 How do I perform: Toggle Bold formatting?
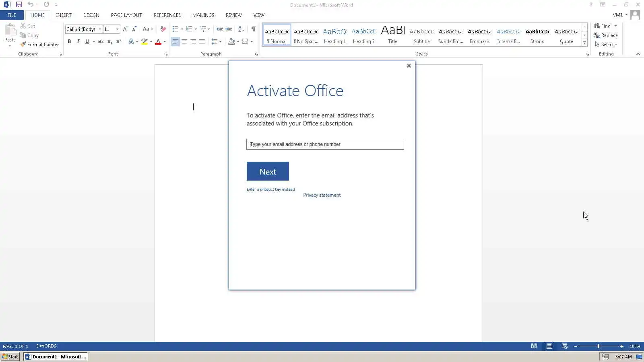tap(69, 41)
